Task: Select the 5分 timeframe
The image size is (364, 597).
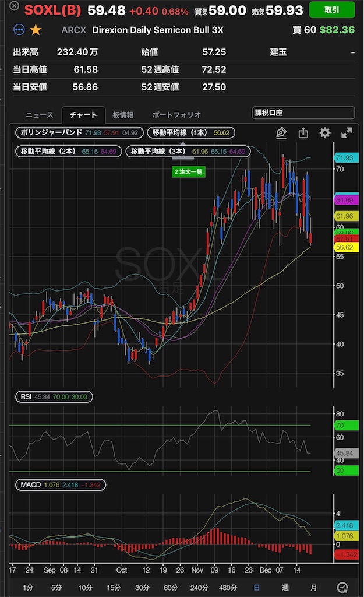Action: 56,588
